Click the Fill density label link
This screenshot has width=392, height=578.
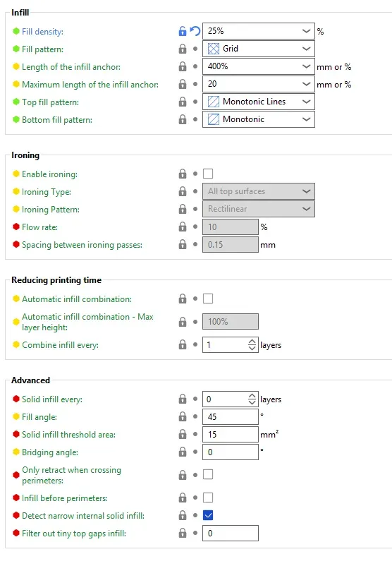42,31
